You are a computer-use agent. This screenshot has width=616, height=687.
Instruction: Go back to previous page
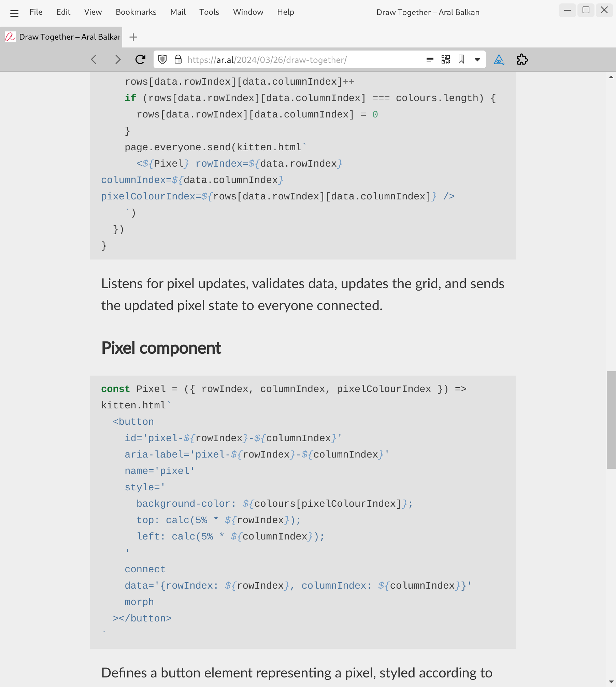[x=94, y=59]
